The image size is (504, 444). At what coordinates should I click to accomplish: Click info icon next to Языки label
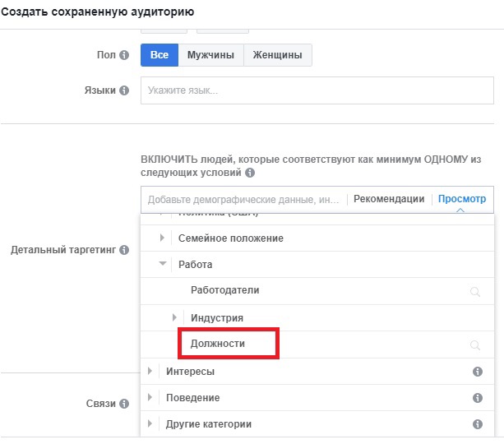124,90
